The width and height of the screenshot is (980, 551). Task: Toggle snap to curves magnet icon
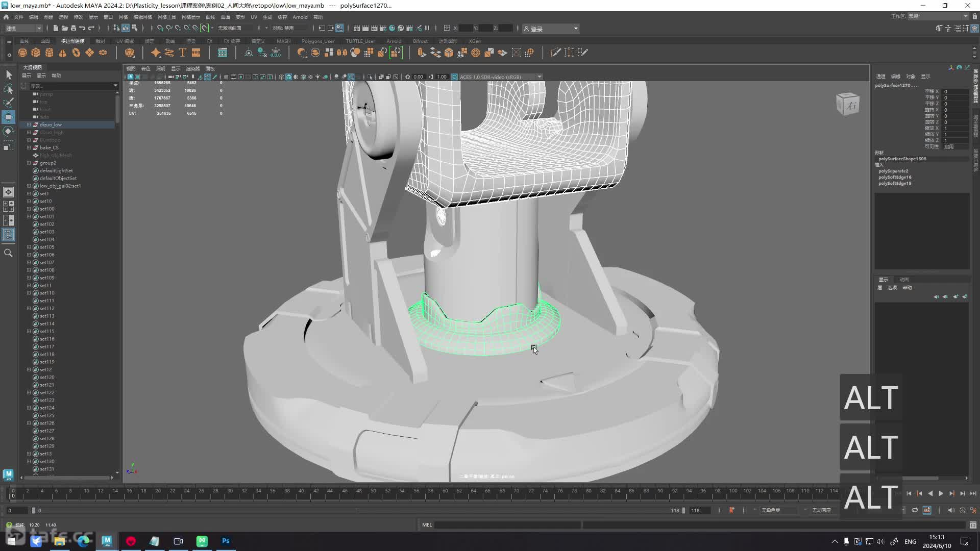point(169,28)
